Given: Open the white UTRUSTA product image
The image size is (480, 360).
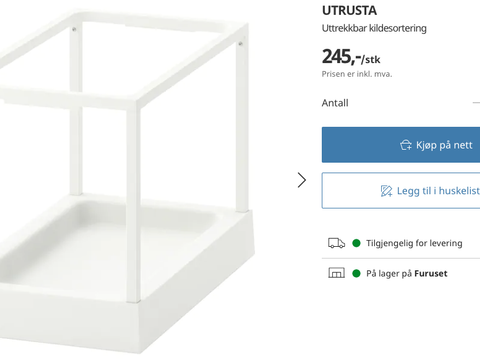Looking at the screenshot, I should click(127, 182).
